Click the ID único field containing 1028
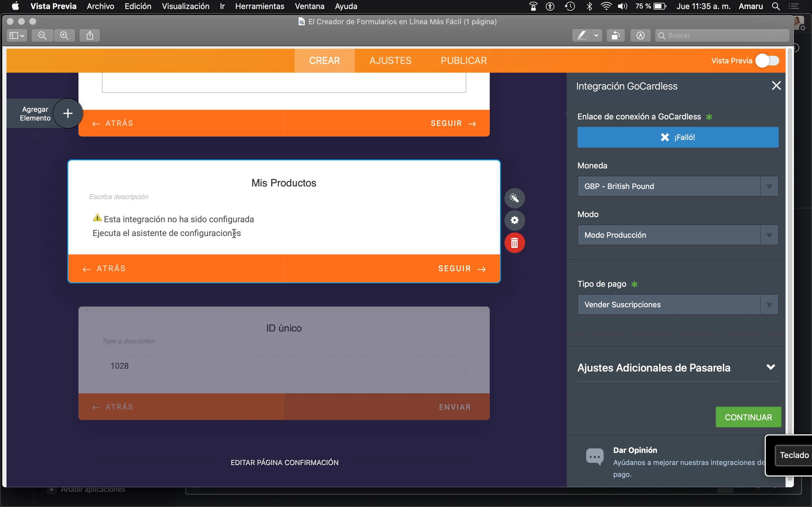 tap(284, 366)
